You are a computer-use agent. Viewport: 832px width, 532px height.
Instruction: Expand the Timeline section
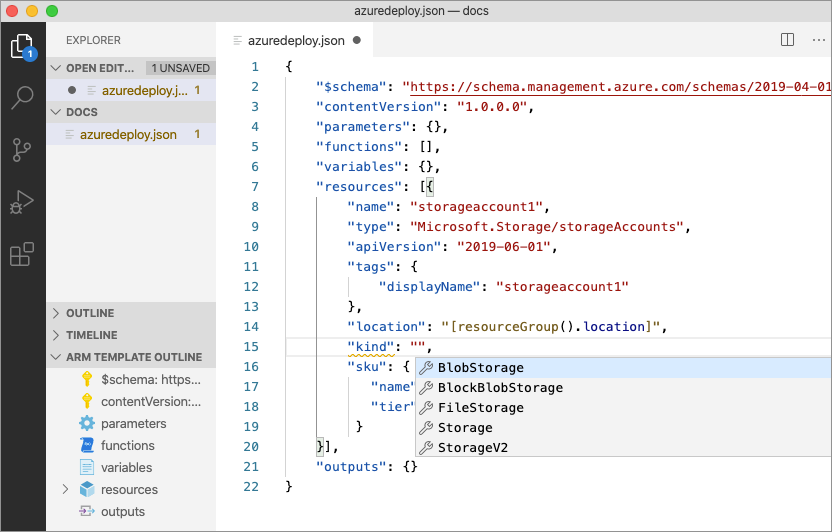(x=91, y=335)
